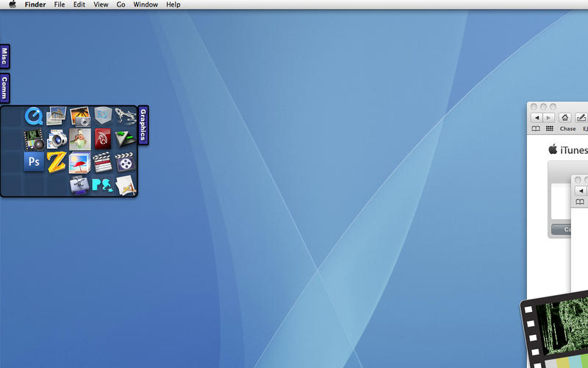
Task: Open the film strip with lens icon
Action: point(34,139)
